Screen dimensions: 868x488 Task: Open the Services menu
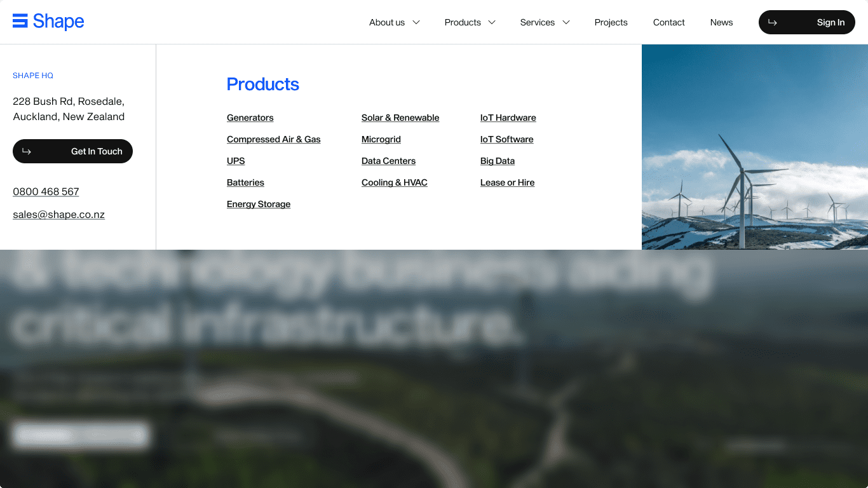click(x=538, y=22)
